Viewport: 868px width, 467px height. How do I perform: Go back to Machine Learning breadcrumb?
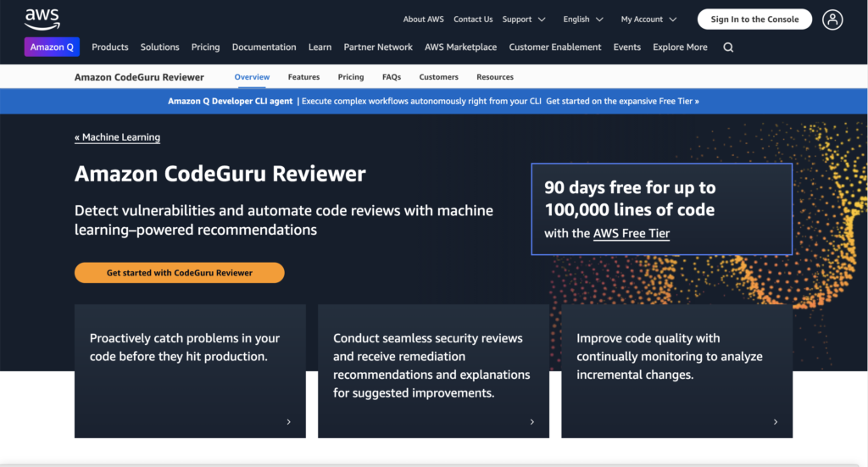coord(117,137)
